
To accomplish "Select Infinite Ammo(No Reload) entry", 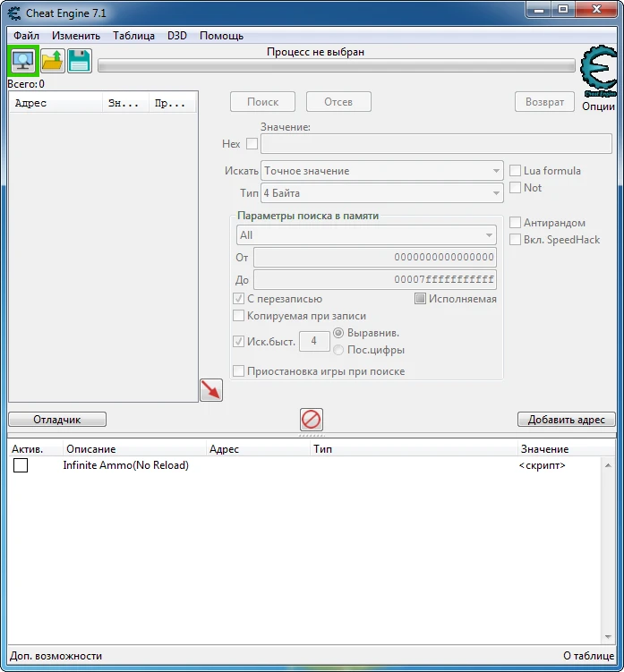I will coord(125,465).
